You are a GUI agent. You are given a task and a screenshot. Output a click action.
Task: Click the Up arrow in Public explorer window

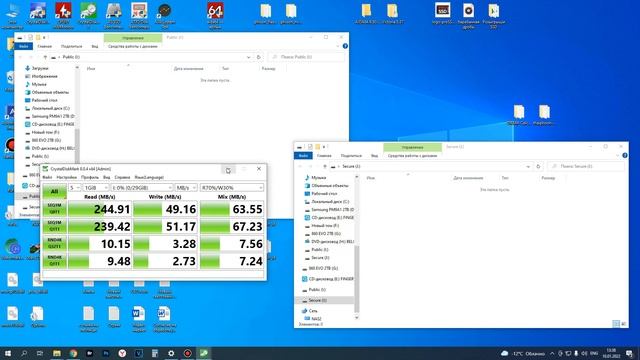coord(45,57)
